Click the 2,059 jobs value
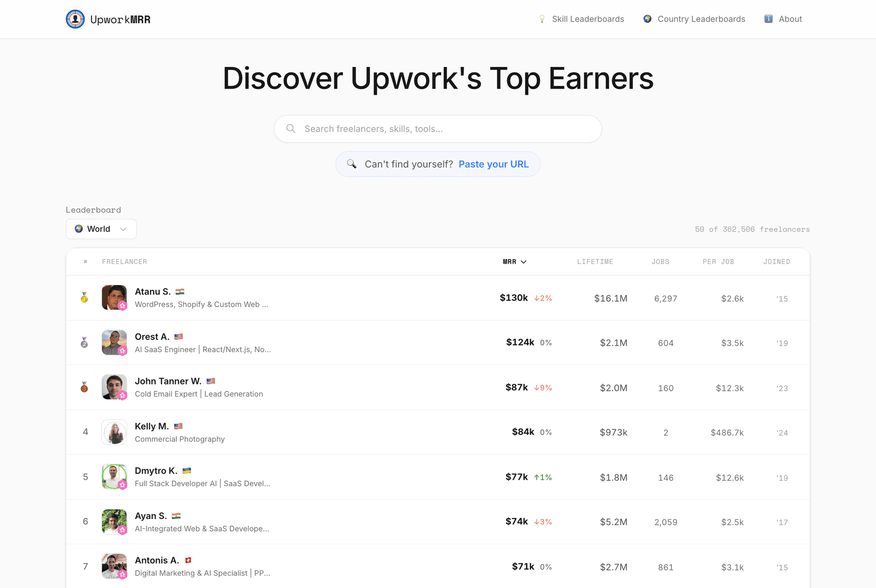876x588 pixels. coord(666,522)
